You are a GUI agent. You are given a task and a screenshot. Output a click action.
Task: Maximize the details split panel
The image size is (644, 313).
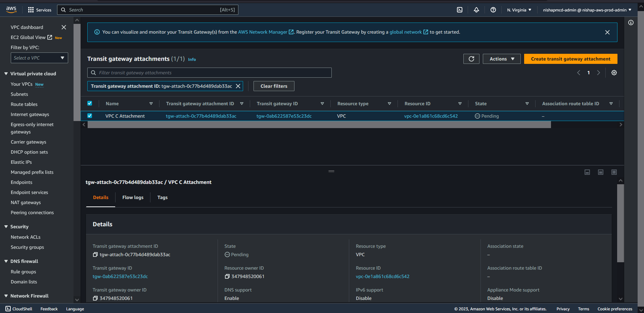point(614,172)
